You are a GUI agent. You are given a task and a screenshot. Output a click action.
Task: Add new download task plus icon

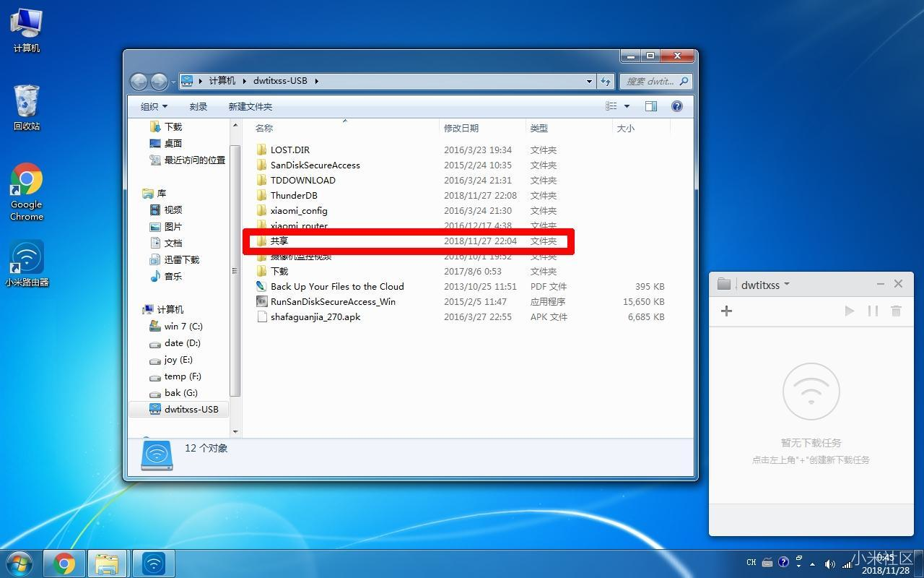727,311
